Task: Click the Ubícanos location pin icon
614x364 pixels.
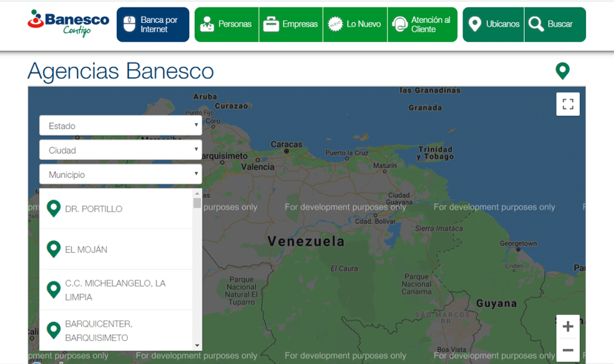Action: pos(474,24)
